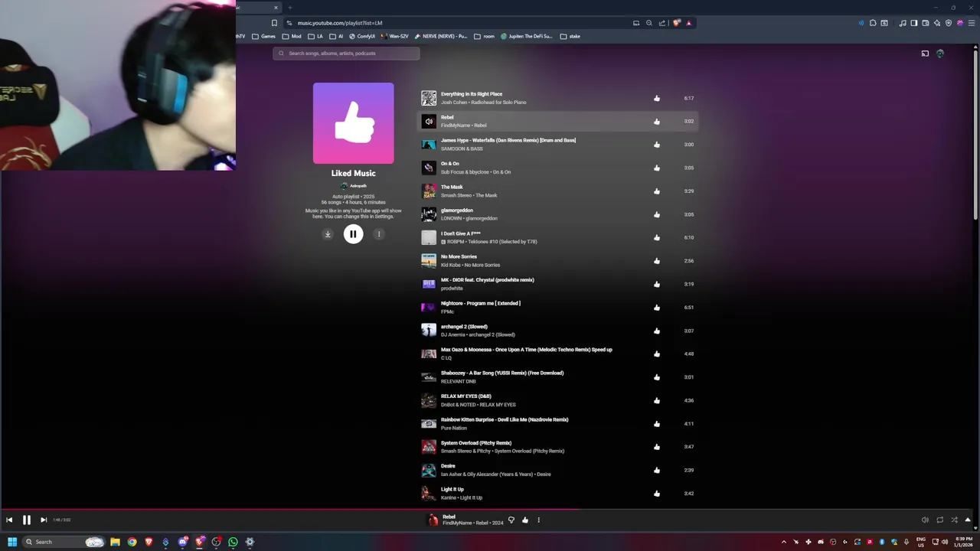
Task: Open File Explorer from taskbar
Action: (115, 542)
